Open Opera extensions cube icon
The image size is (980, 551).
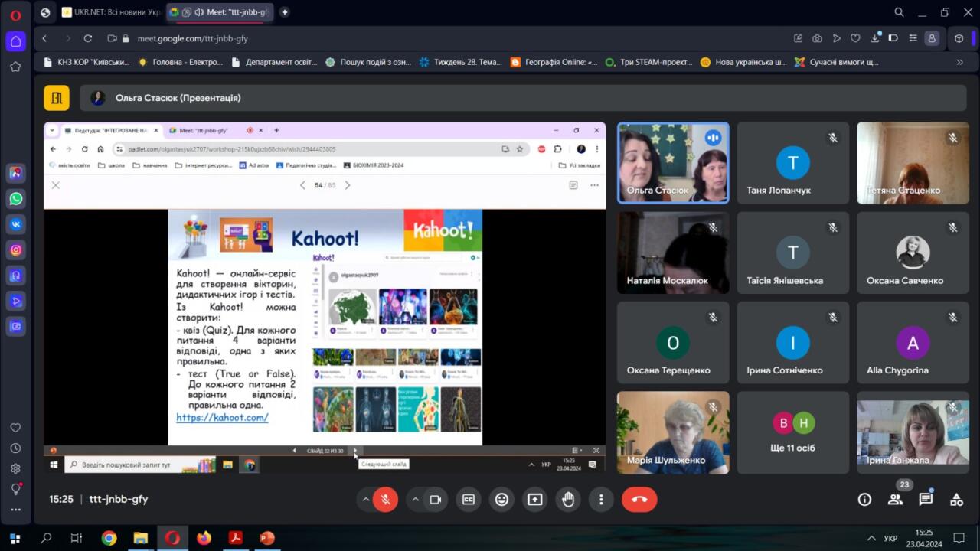pos(959,38)
